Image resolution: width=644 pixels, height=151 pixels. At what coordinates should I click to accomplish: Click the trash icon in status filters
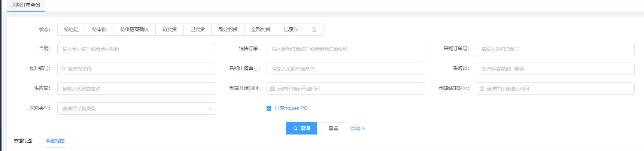(314, 29)
